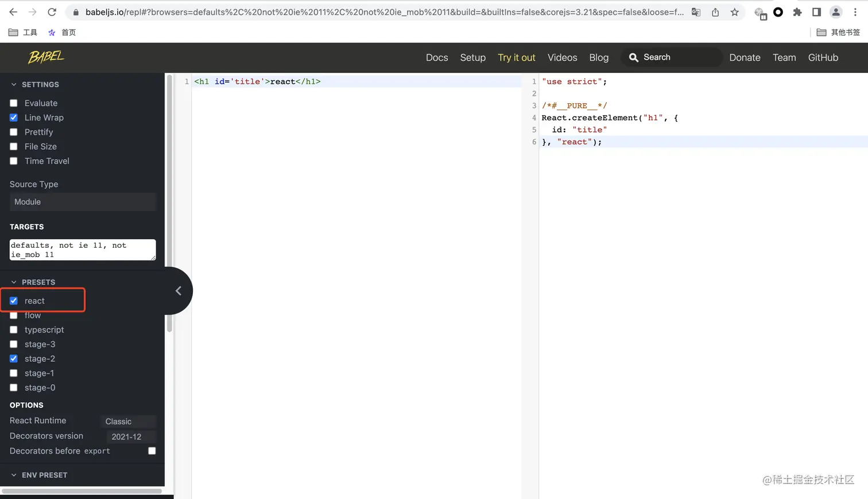The image size is (868, 499).
Task: Click the globe extension icon in toolbar
Action: click(760, 13)
